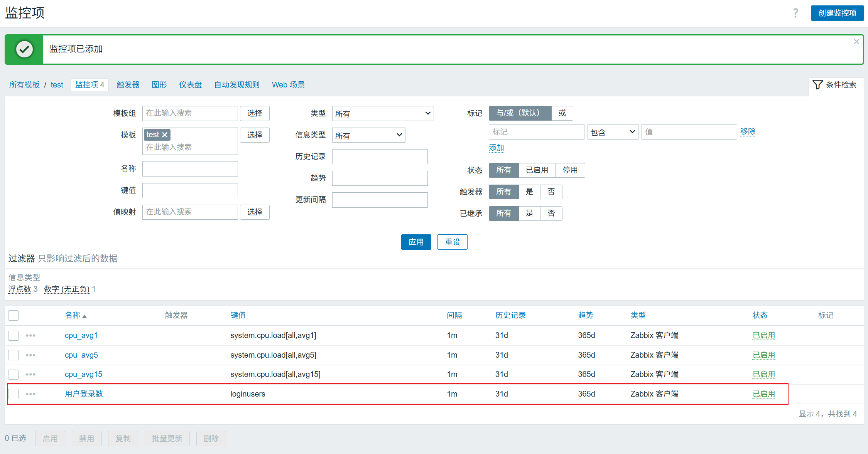Image resolution: width=868 pixels, height=454 pixels.
Task: Tick the checkbox for cpu_avg1
Action: click(x=14, y=336)
